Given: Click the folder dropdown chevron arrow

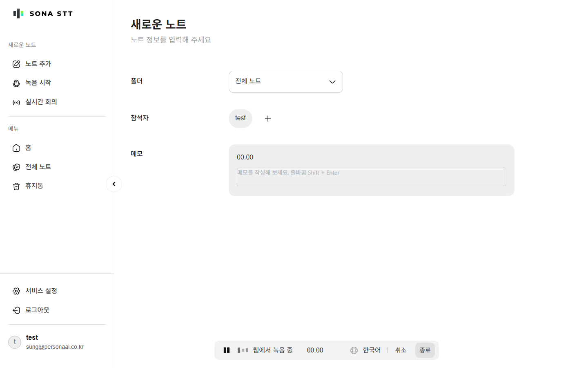Looking at the screenshot, I should (x=332, y=82).
